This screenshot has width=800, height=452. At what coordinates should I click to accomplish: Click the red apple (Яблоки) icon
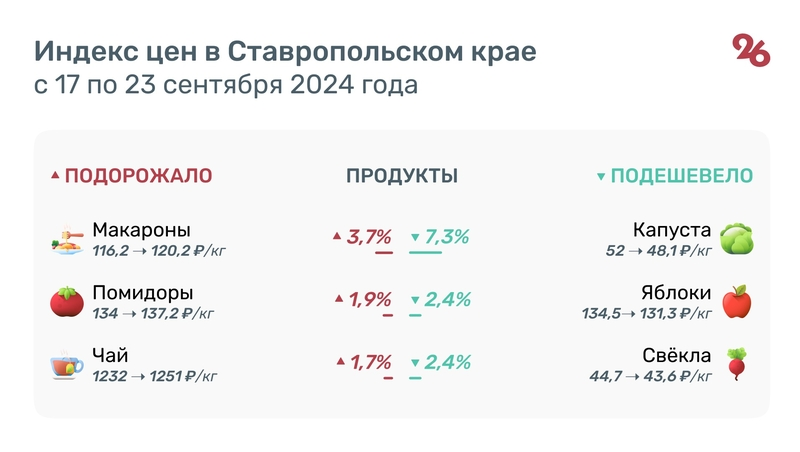(736, 301)
